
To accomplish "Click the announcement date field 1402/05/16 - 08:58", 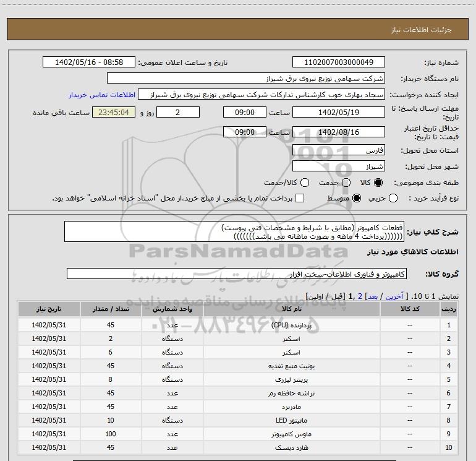I will tap(88, 62).
